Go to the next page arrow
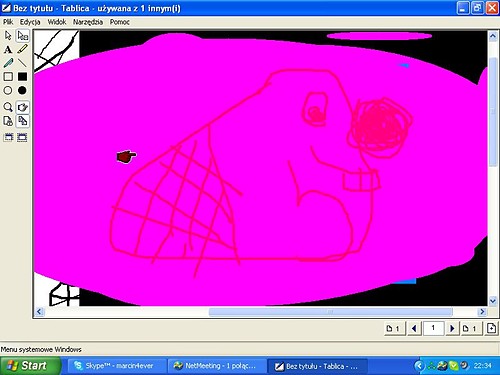Screen dimensions: 500x375 click(x=452, y=329)
